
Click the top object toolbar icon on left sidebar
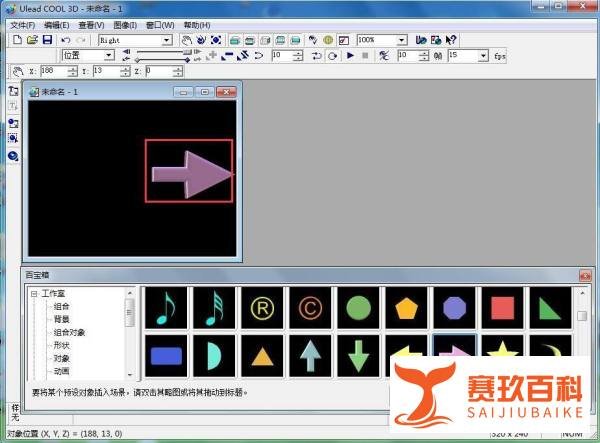coord(13,91)
